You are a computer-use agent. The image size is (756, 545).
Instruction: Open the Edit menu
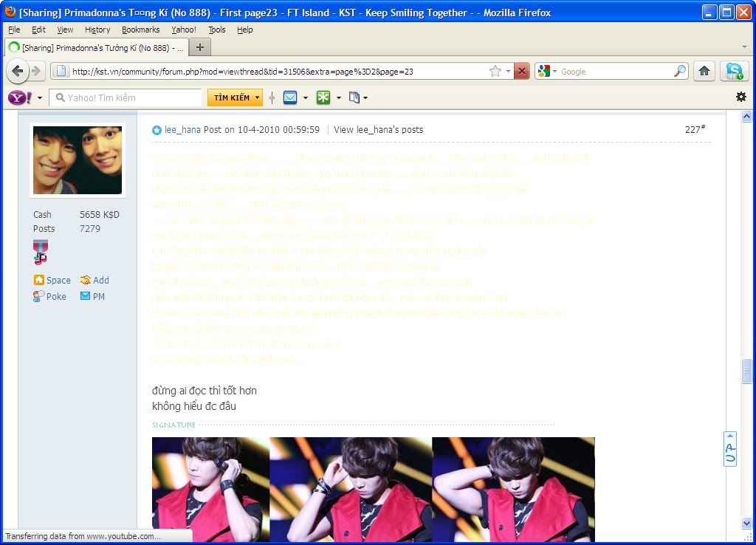(x=38, y=30)
